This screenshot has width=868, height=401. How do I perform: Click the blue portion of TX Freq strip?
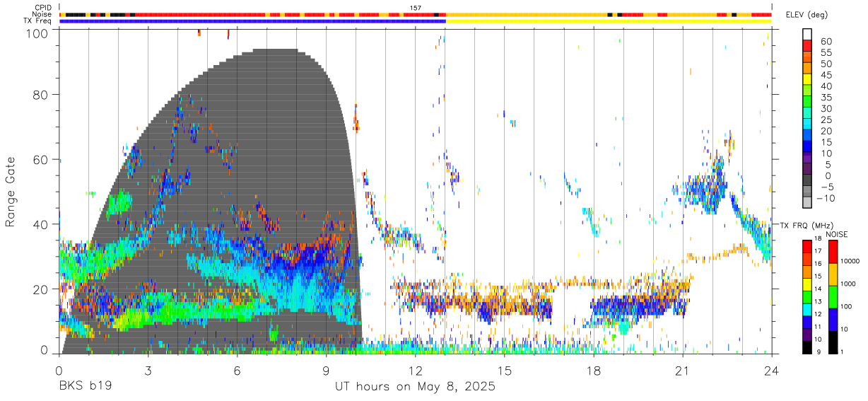click(252, 21)
